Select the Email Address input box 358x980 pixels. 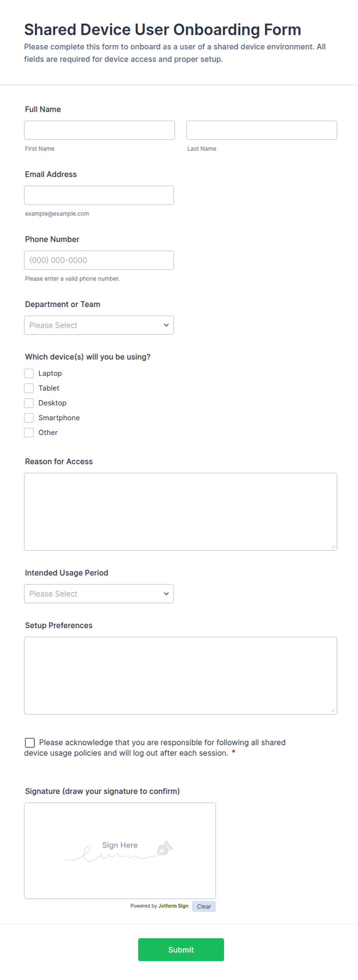(x=99, y=195)
